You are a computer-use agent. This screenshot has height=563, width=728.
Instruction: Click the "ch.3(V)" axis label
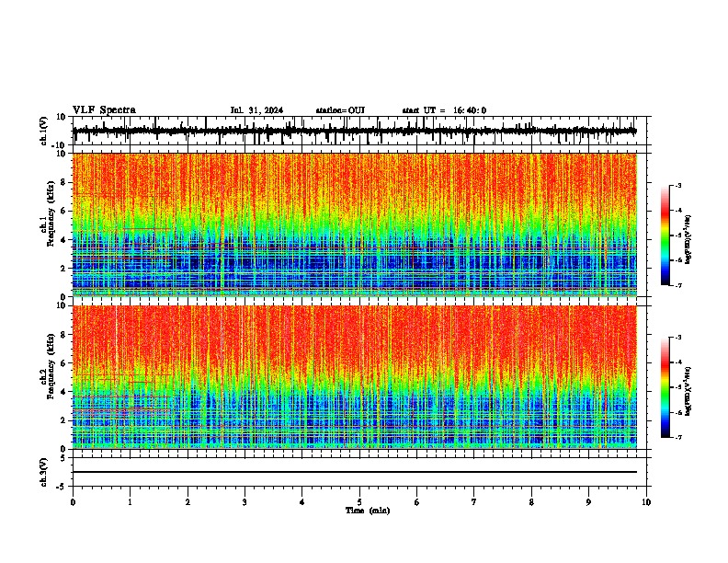point(44,472)
